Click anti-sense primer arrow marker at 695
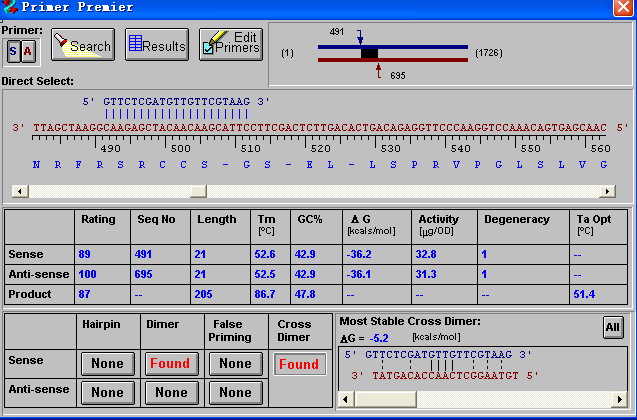The image size is (637, 420). pyautogui.click(x=378, y=69)
